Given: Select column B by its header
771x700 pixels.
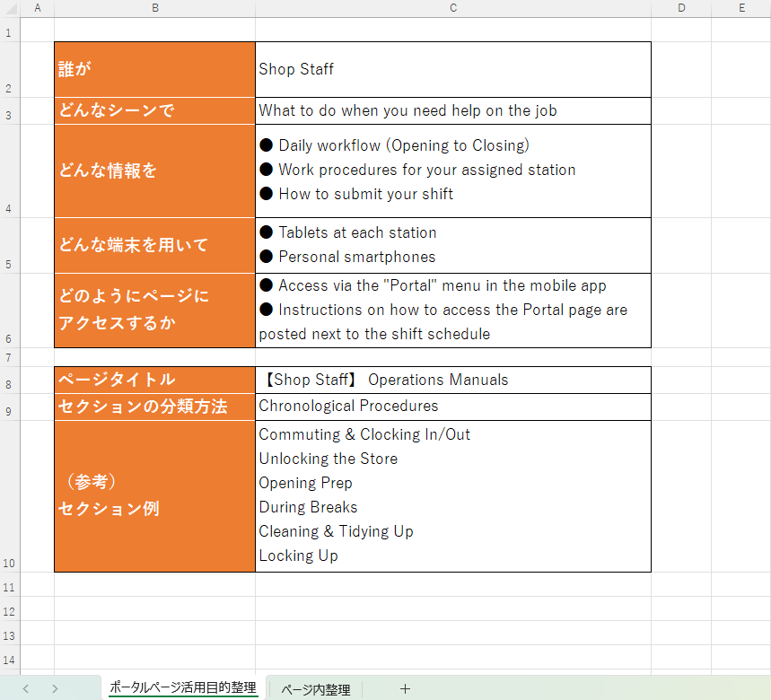Looking at the screenshot, I should 154,8.
